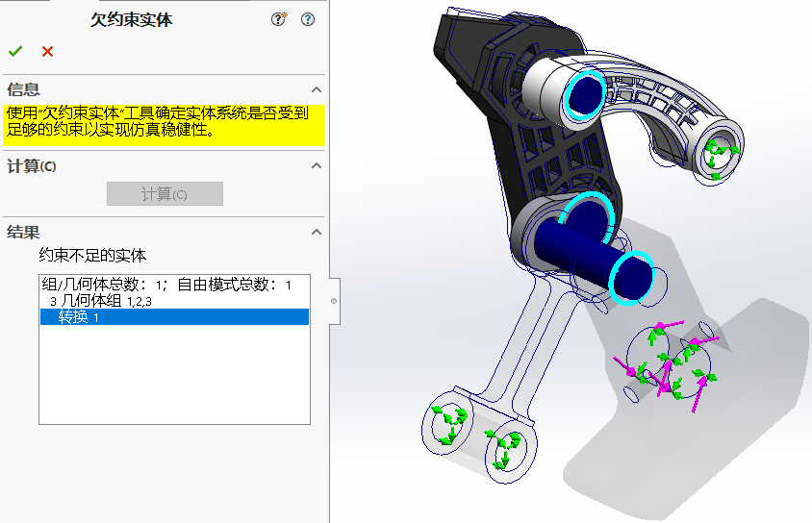Click the panel splitter handle

click(x=333, y=301)
